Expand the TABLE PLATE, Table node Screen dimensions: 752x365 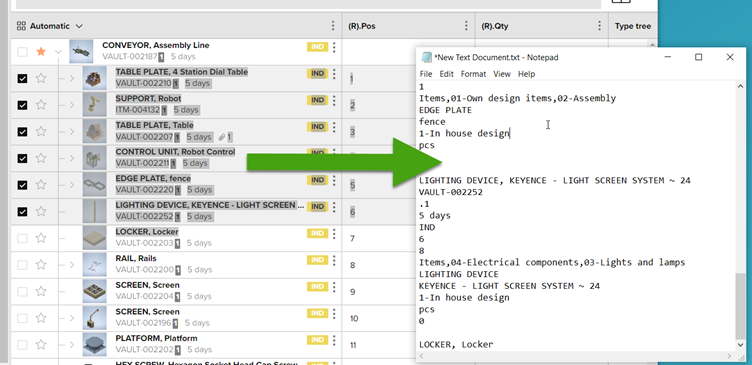[72, 131]
